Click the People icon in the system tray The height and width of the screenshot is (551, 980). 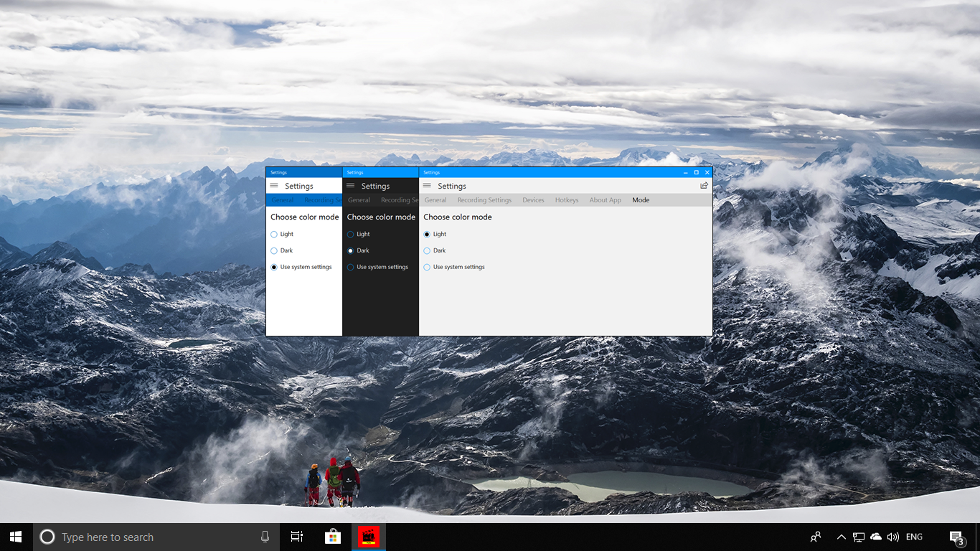click(815, 536)
